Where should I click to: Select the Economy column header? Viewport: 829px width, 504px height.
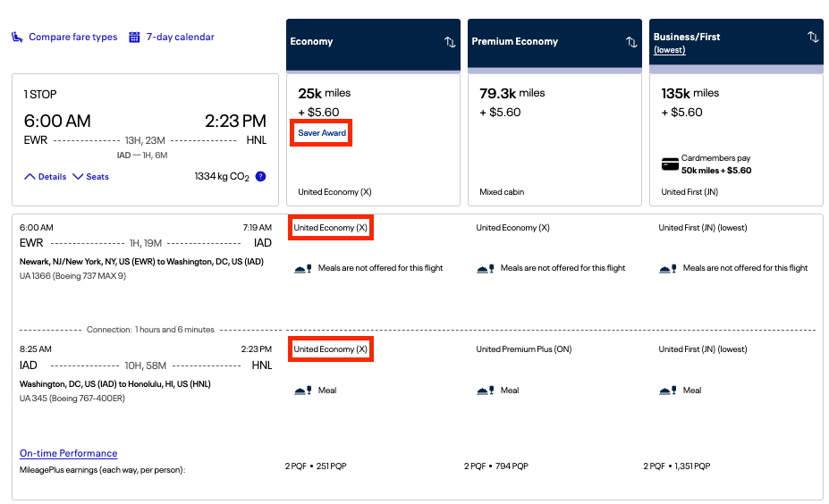[x=358, y=42]
